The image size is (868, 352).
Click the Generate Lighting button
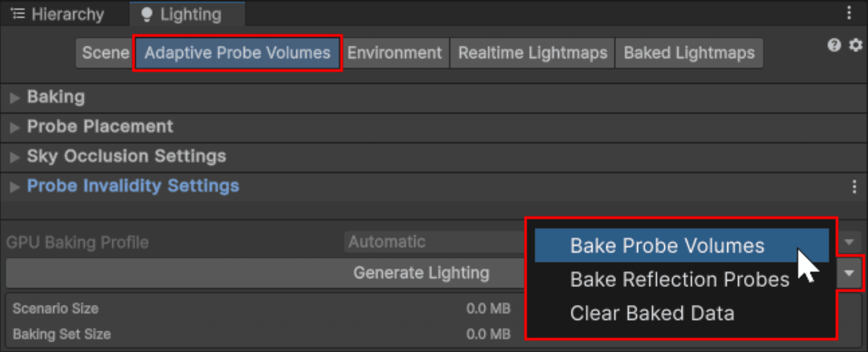tap(421, 273)
